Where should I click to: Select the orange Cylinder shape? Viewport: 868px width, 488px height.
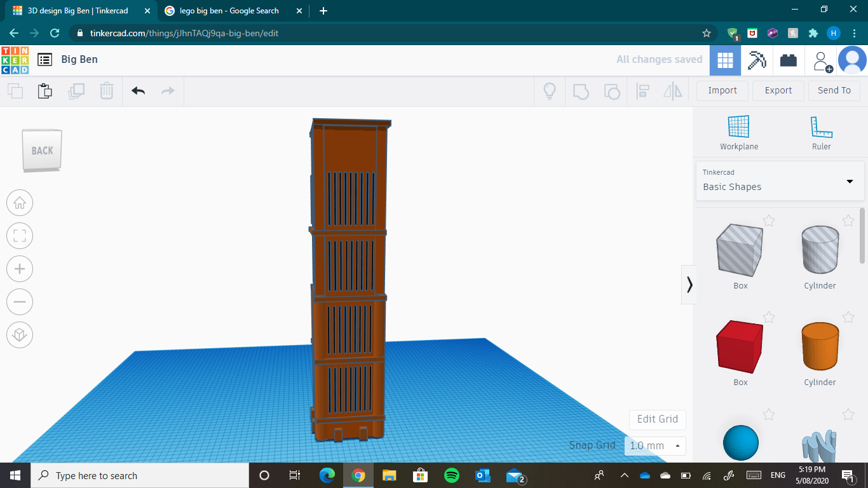point(820,347)
